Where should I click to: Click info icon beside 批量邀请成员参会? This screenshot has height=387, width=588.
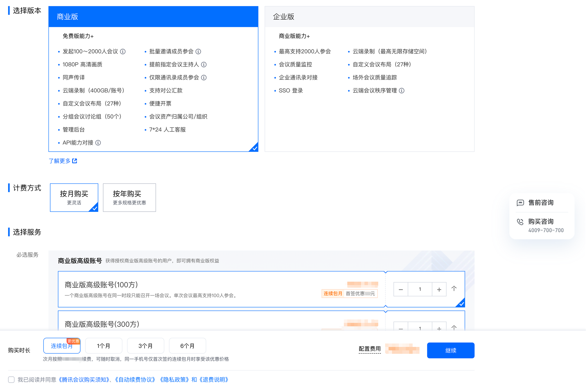coord(198,52)
